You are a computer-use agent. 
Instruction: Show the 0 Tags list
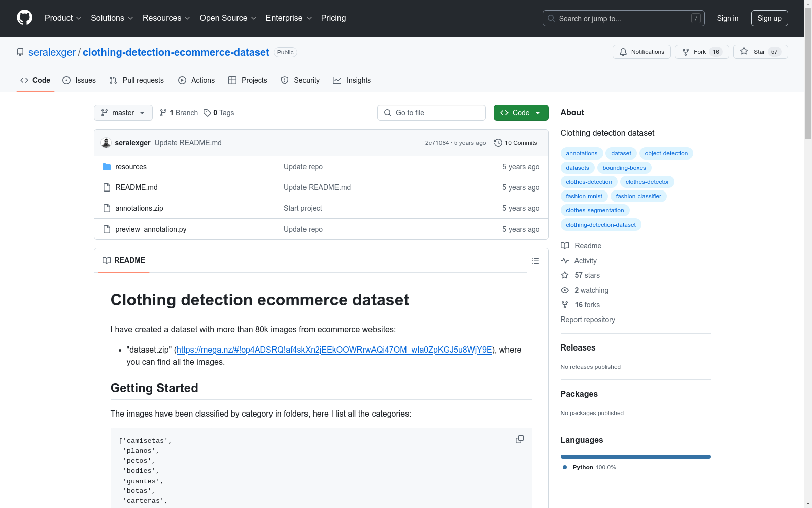219,113
